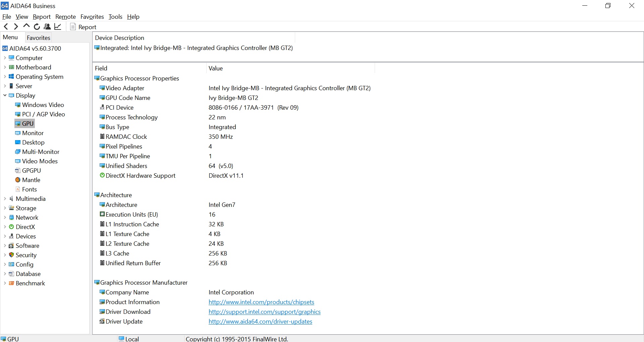Viewport: 644px width, 342px height.
Task: Click the Value column header
Action: [290, 68]
